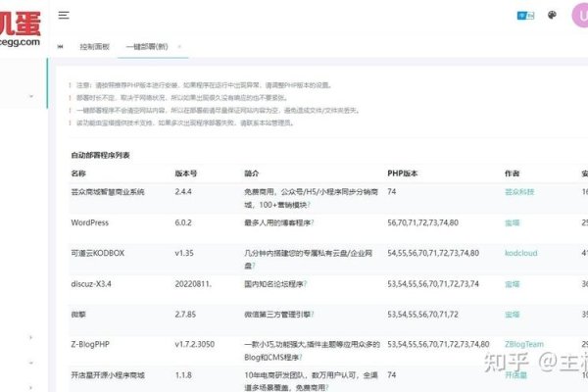Image resolution: width=588 pixels, height=392 pixels.
Task: Click the 自动部署程序列表 heading
Action: [101, 155]
